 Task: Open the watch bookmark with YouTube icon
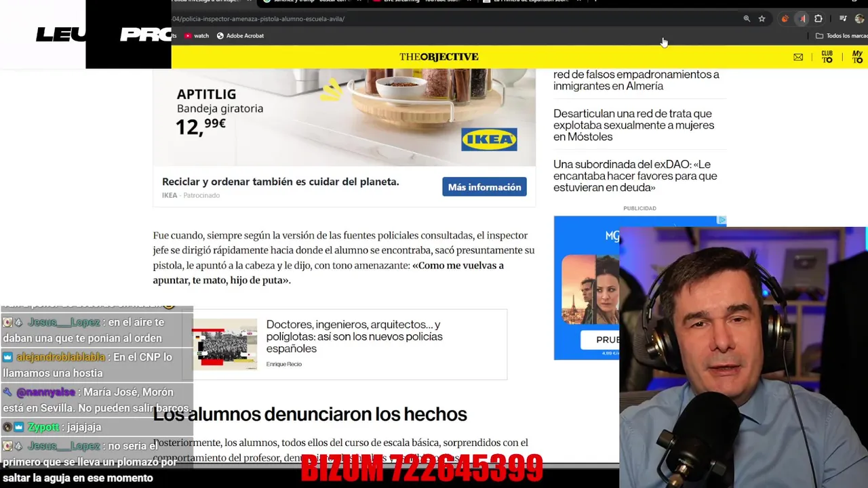click(x=197, y=36)
